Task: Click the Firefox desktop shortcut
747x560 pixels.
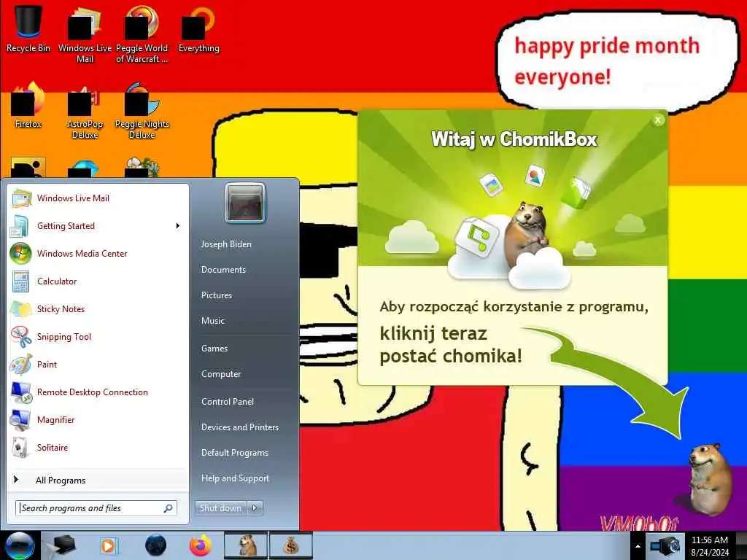Action: coord(28,105)
